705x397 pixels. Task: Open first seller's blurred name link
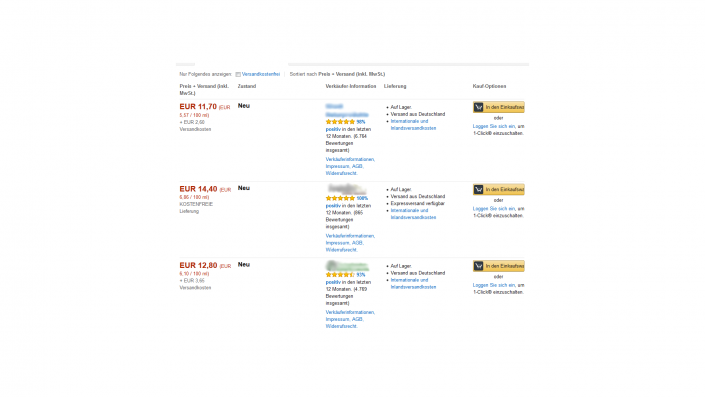347,111
